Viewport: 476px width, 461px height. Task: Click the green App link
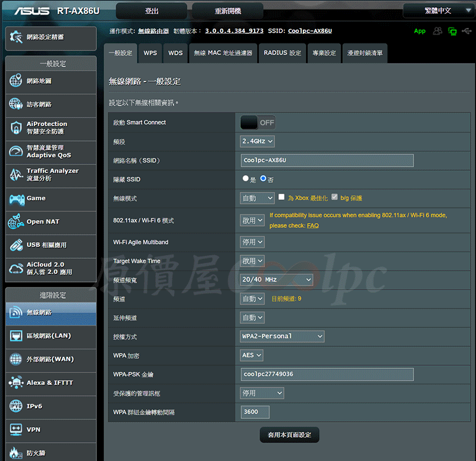coord(419,31)
